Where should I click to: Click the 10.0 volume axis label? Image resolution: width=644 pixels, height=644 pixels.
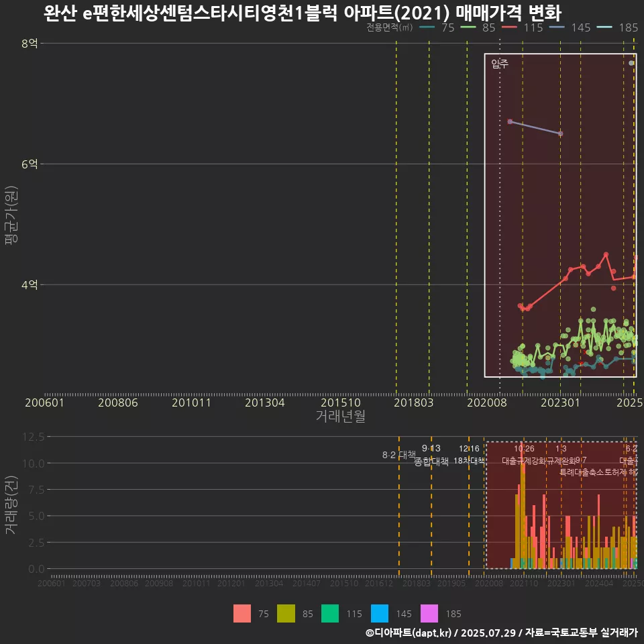pos(34,464)
